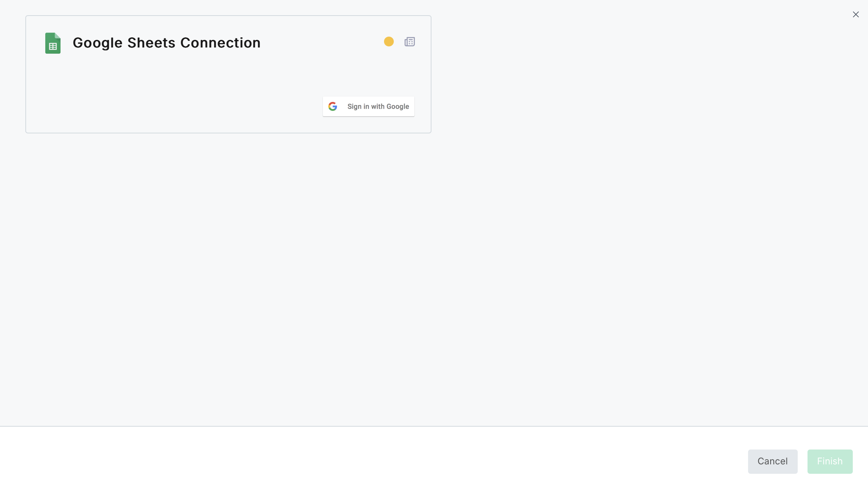Close the dialog with the X icon

(x=856, y=14)
